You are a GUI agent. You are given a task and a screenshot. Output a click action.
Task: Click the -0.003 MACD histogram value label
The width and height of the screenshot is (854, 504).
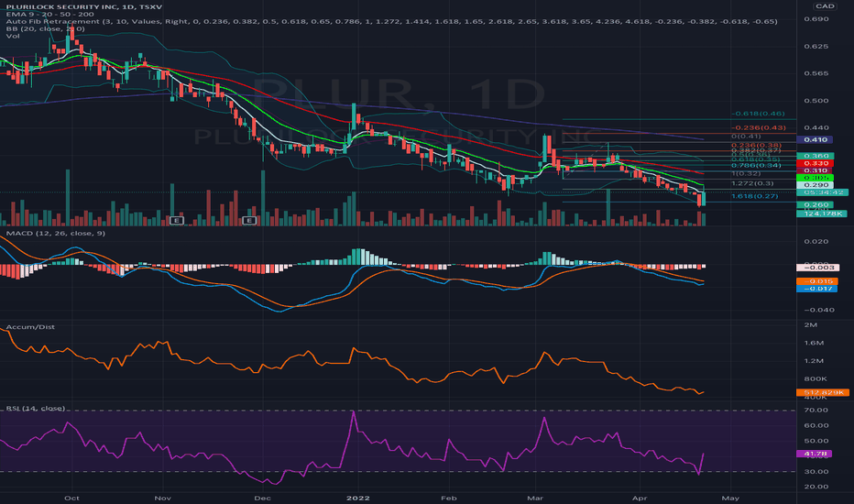[817, 268]
